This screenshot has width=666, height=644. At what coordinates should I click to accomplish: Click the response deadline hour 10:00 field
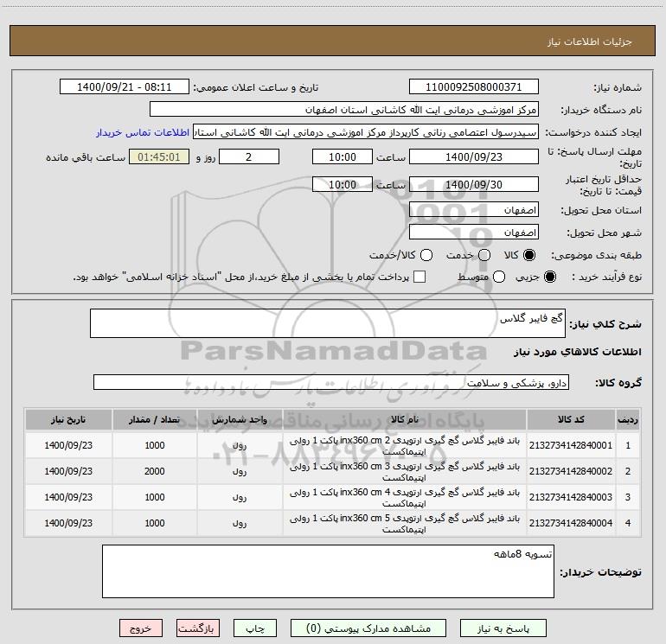coord(343,157)
